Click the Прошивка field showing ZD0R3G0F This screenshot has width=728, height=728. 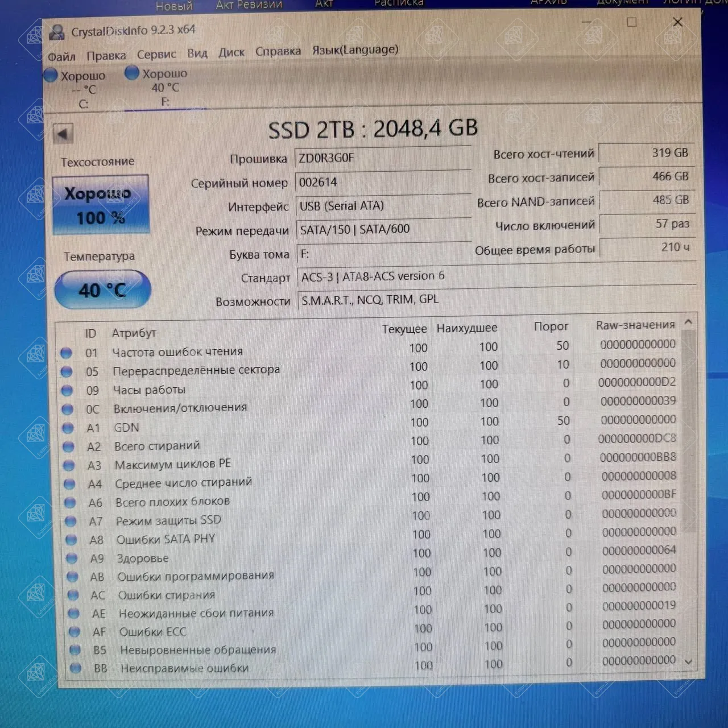[383, 158]
